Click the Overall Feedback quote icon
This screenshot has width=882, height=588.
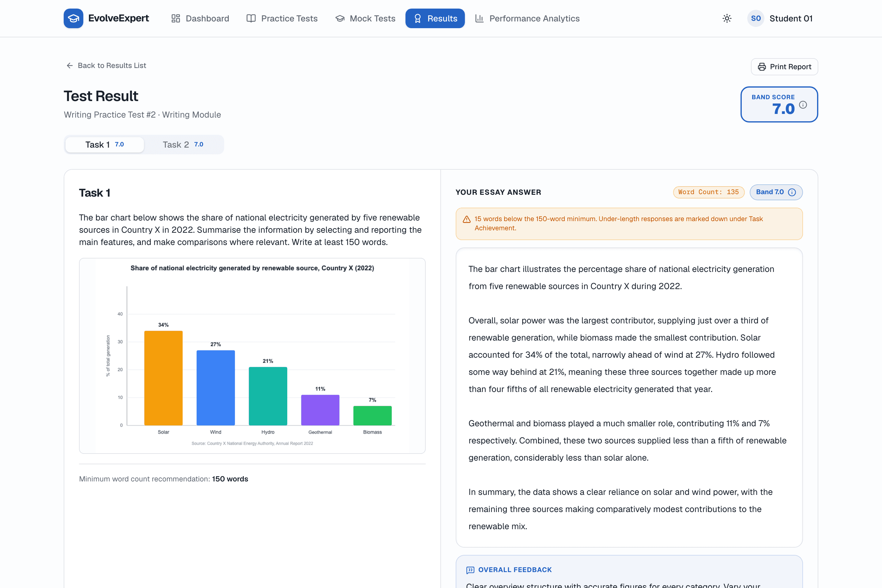470,570
